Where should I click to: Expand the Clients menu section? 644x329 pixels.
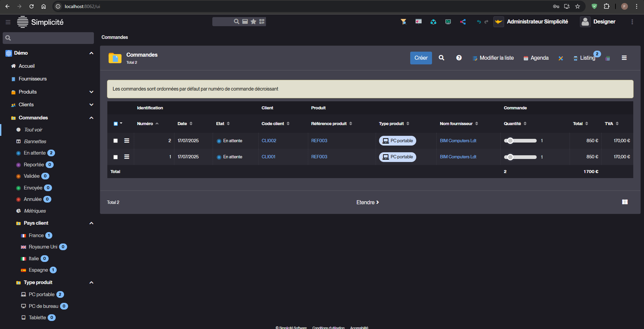(x=91, y=105)
